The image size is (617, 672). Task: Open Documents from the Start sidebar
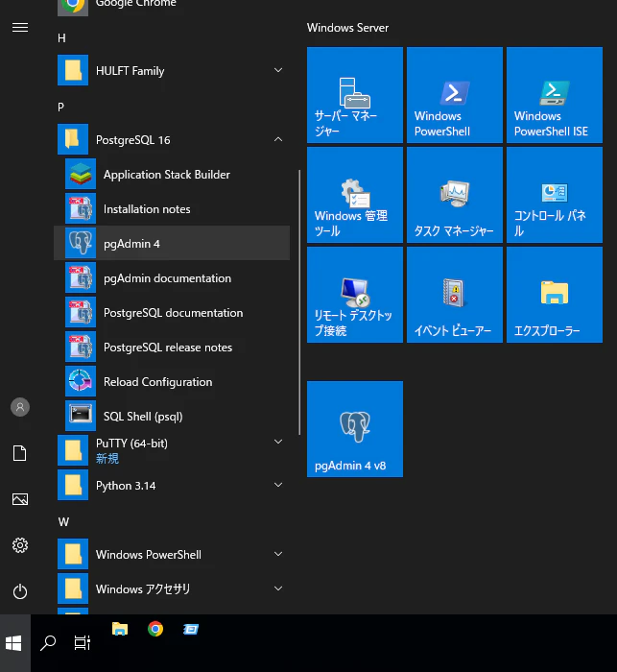[x=20, y=453]
